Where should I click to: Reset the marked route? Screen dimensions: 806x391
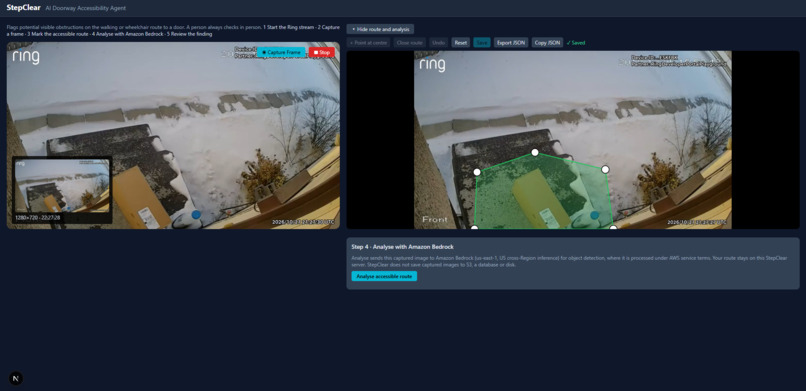point(461,43)
